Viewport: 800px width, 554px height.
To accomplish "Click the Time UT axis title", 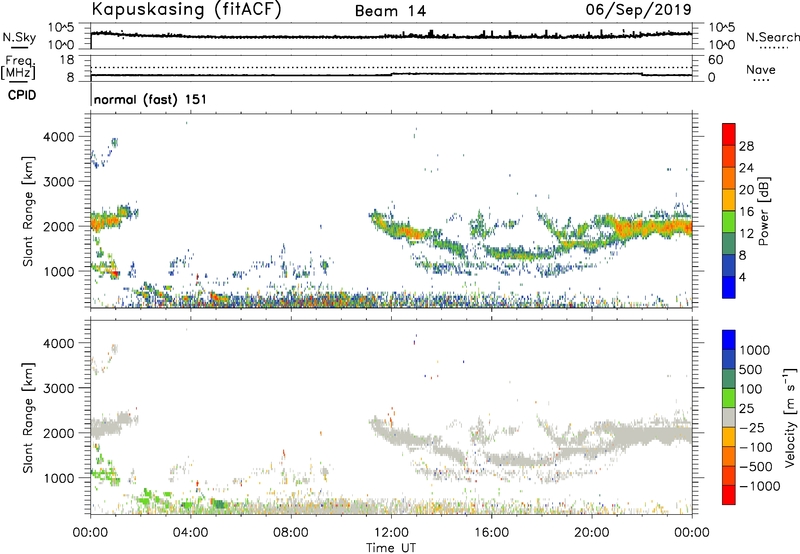I will [391, 548].
